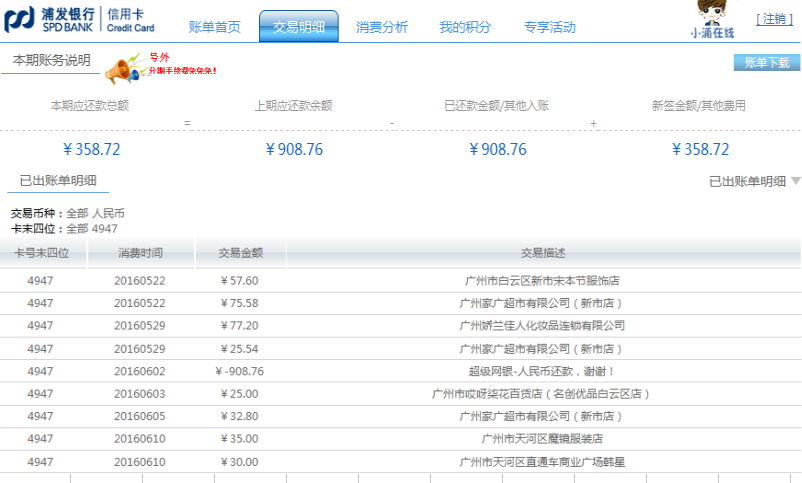Image resolution: width=802 pixels, height=483 pixels.
Task: Select the 广州娇兰佳人化妆品连锁 transaction row
Action: [543, 326]
